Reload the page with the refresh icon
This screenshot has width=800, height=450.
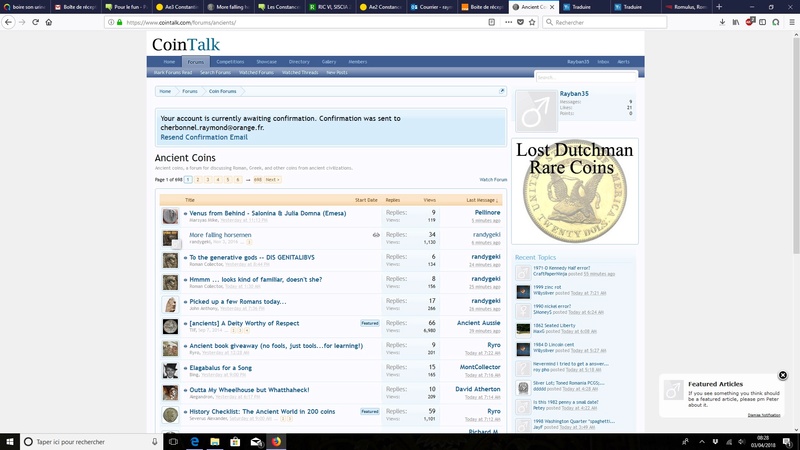point(35,22)
